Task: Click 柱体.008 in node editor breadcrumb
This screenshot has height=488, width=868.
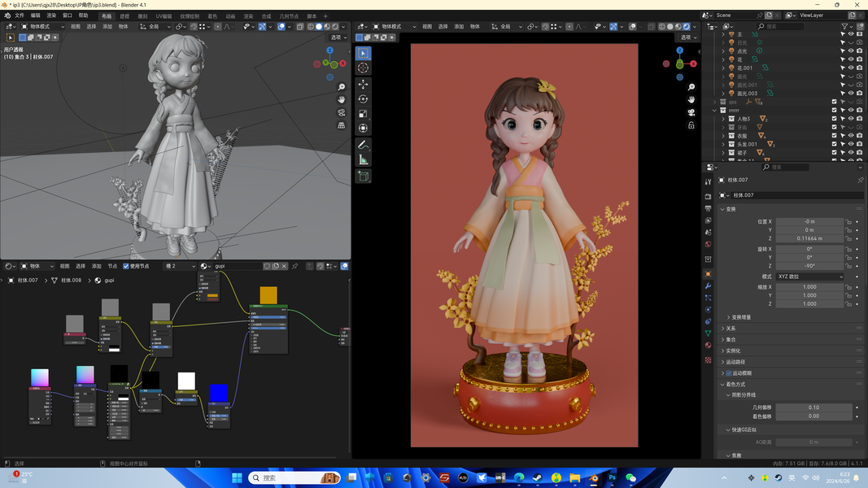Action: (x=71, y=281)
